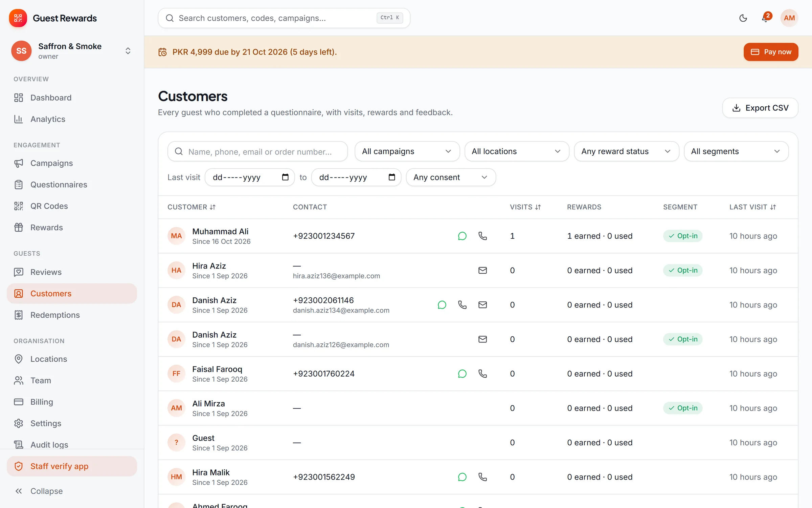Viewport: 812px width, 508px height.
Task: Email Hira Aziz via envelope icon
Action: (482, 270)
